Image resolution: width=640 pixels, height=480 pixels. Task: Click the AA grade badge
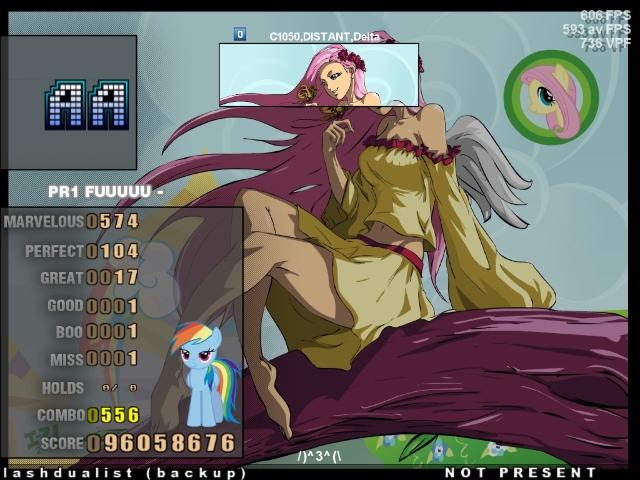pyautogui.click(x=87, y=105)
